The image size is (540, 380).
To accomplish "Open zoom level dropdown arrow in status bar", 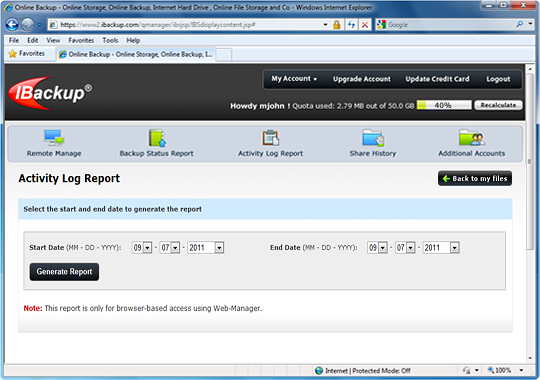I will point(521,370).
